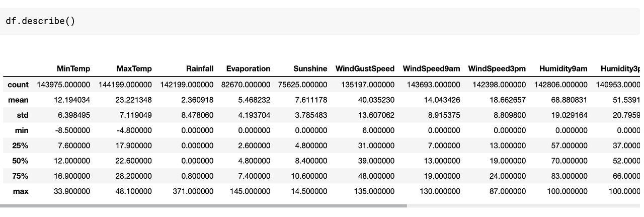Screen dimensions: 644x217
Task: Select the Rainfall column header
Action: pyautogui.click(x=200, y=68)
